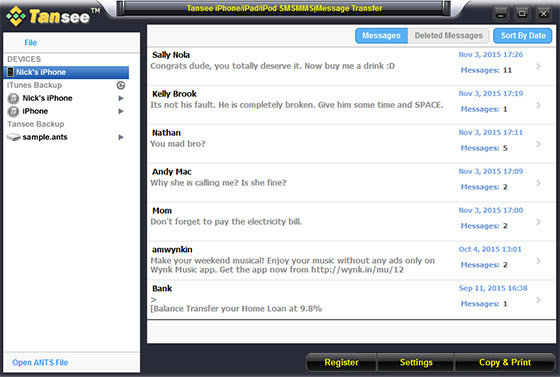This screenshot has height=377, width=560.
Task: Click the Wynk Music app message preview
Action: pyautogui.click(x=292, y=265)
